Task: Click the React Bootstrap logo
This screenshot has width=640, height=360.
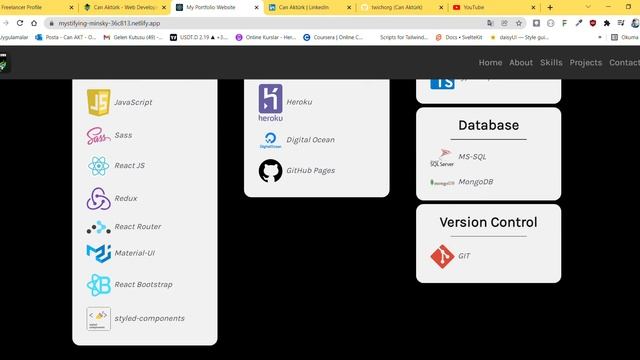Action: point(98,284)
